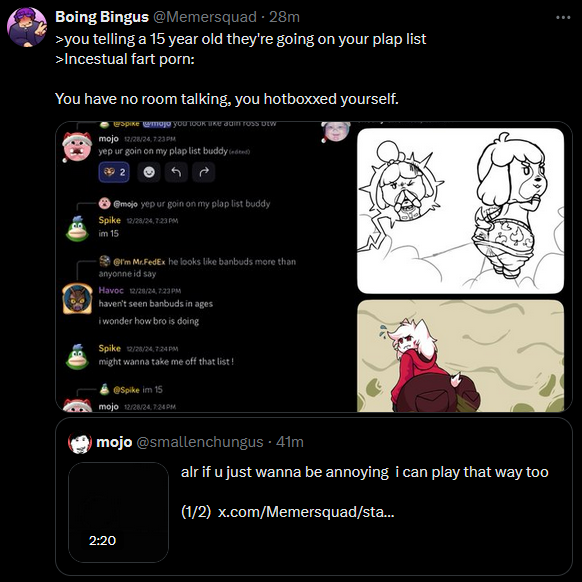
Task: Click the 41m timestamp of quoted tweet
Action: 290,442
